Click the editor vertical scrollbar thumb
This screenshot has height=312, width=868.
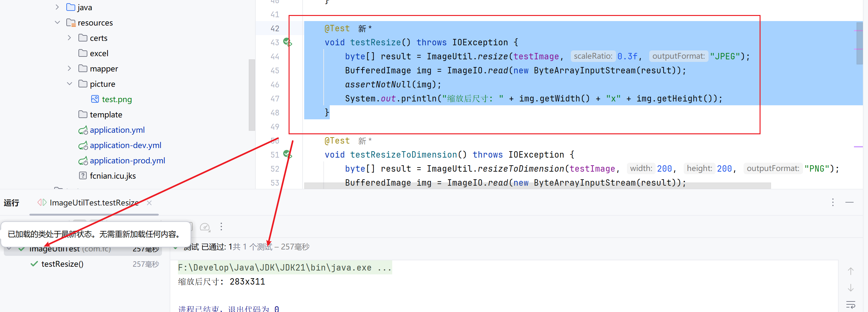(x=859, y=43)
